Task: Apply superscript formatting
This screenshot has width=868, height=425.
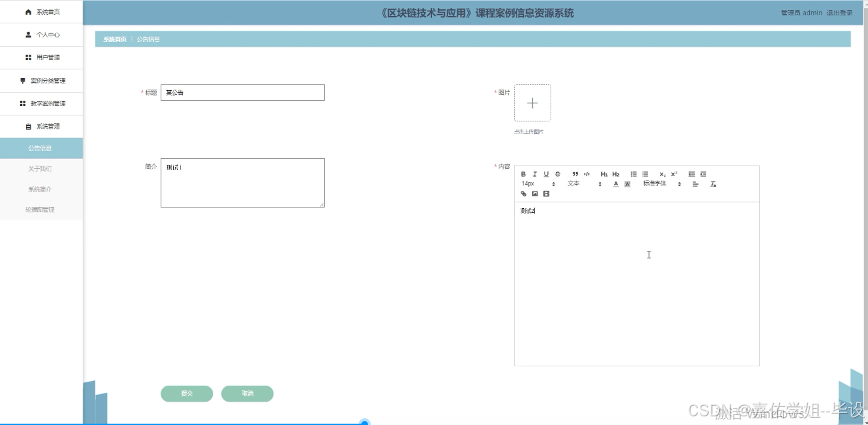Action: [674, 174]
